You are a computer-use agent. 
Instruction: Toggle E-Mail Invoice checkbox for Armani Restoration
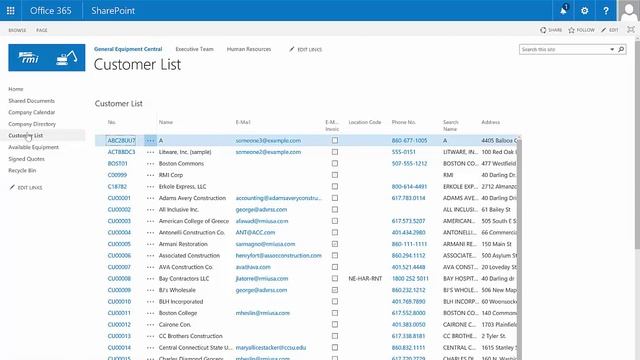pos(335,244)
